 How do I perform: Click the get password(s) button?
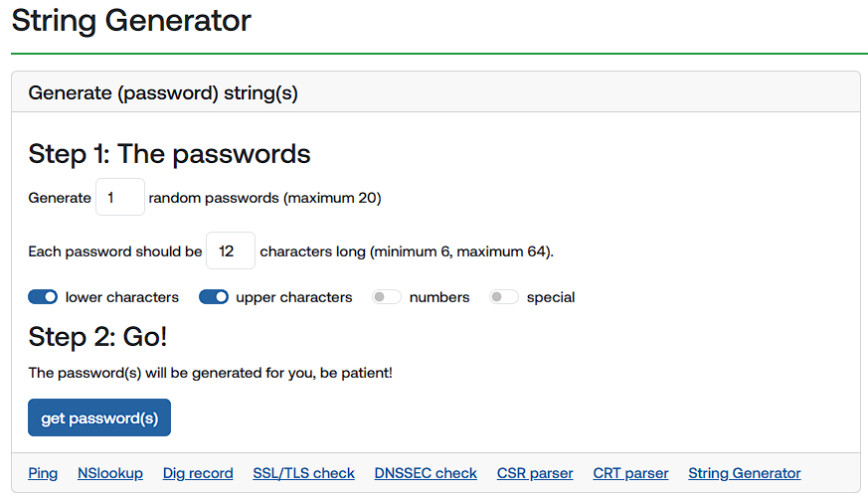coord(99,418)
